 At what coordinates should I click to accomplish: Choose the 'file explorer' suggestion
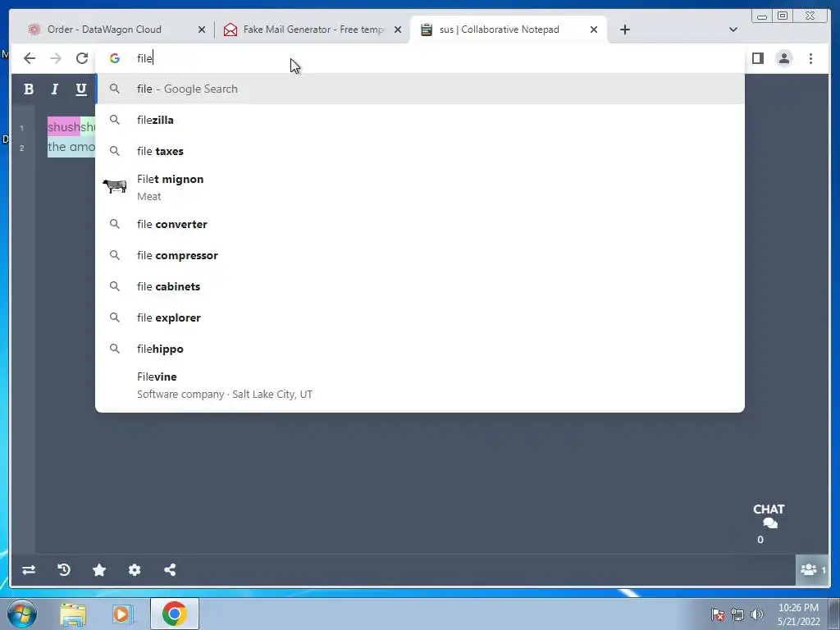[x=420, y=317]
